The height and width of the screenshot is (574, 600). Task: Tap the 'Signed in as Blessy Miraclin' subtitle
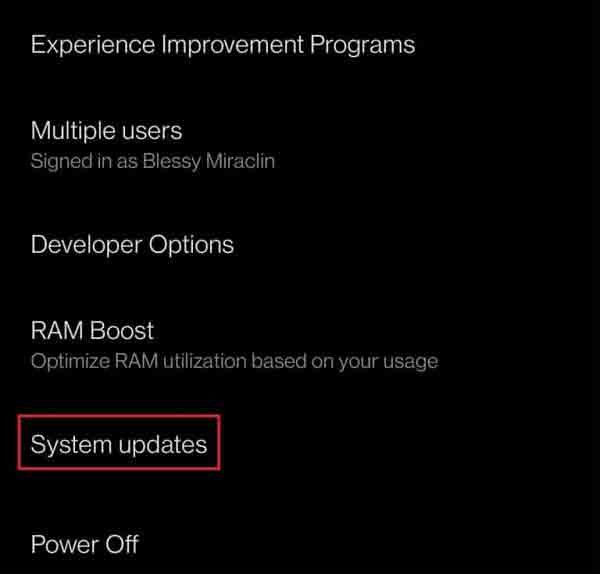[153, 161]
